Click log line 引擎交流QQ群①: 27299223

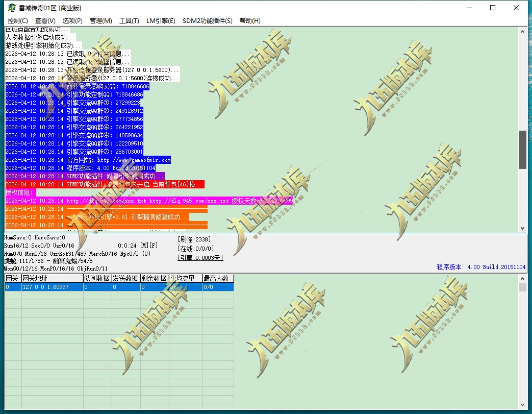click(x=72, y=103)
